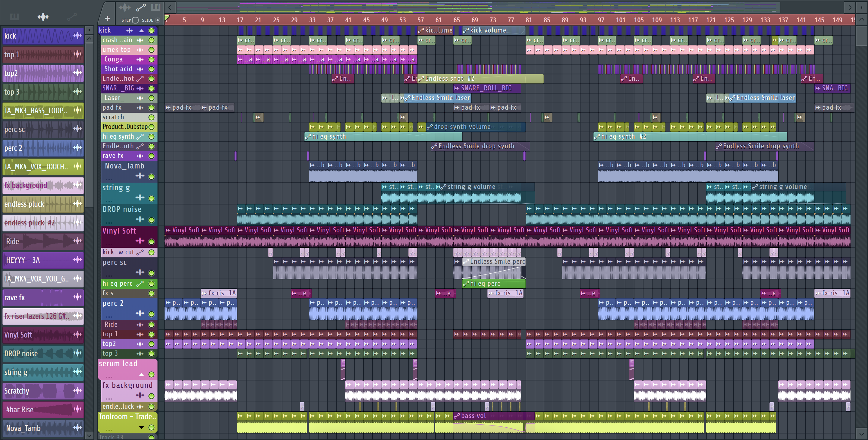Click the right arrow at the overview end
The width and height of the screenshot is (868, 440).
coord(850,7)
